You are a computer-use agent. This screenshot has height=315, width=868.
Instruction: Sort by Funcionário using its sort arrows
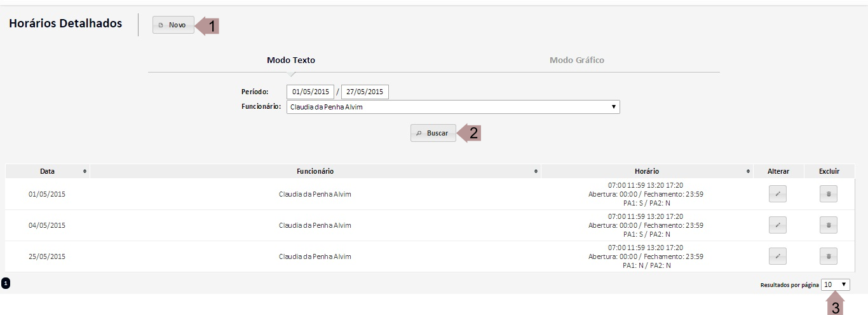(536, 172)
